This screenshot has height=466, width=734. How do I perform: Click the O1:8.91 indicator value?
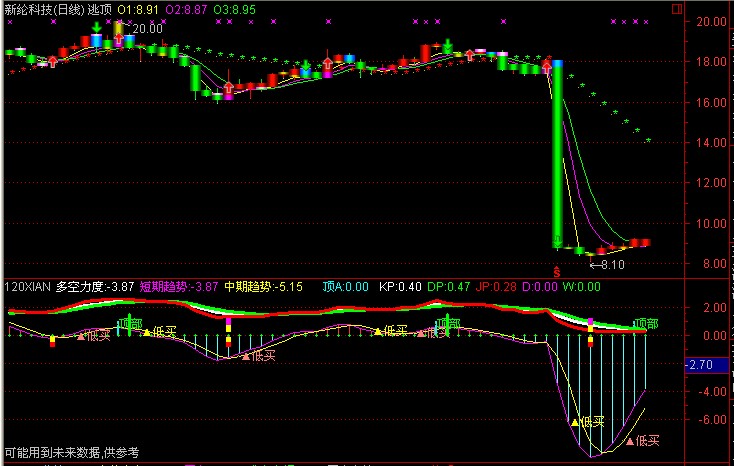(139, 8)
